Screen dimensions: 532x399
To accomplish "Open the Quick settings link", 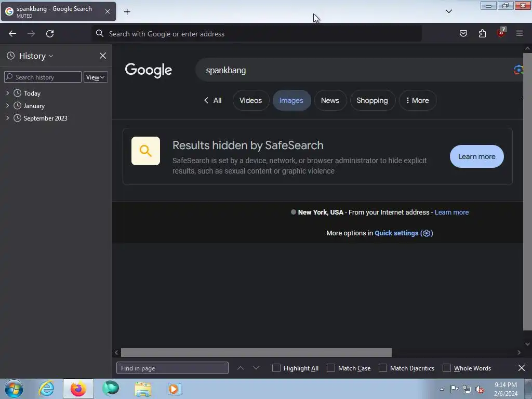I will pos(404,233).
